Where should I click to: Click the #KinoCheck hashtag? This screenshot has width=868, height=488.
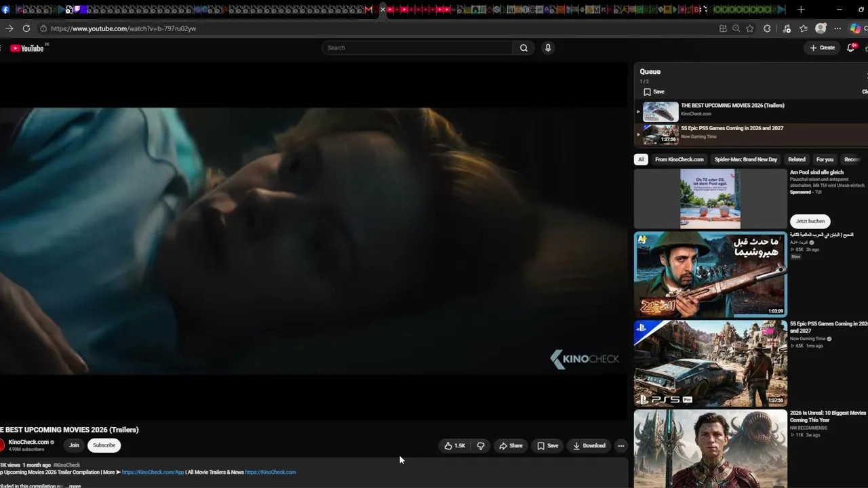[x=66, y=465]
